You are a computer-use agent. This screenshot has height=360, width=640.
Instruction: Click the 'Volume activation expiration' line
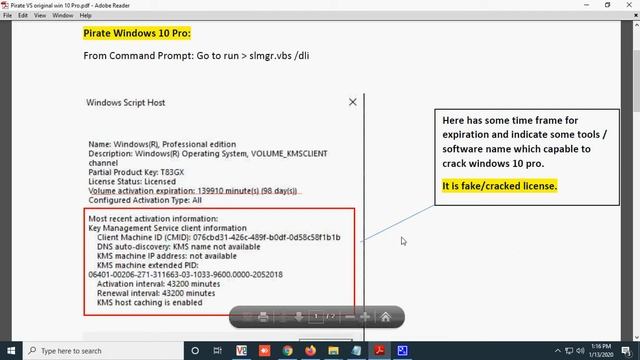pos(193,191)
